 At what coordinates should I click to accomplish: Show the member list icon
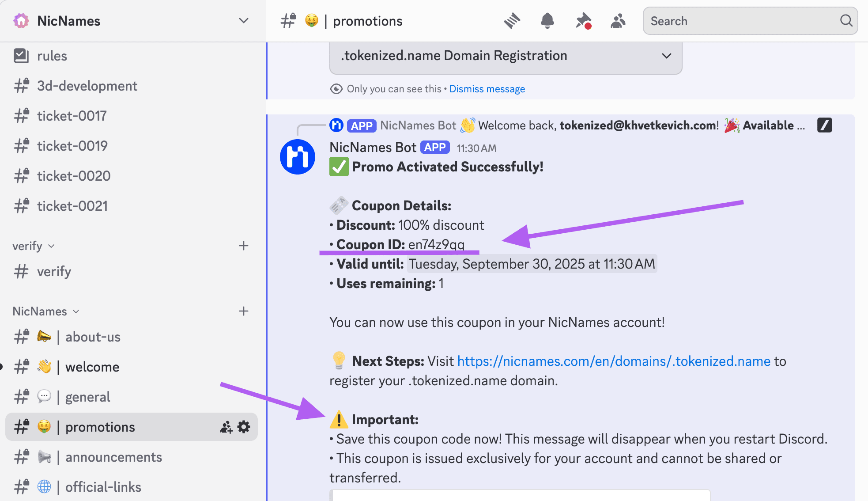click(x=618, y=21)
